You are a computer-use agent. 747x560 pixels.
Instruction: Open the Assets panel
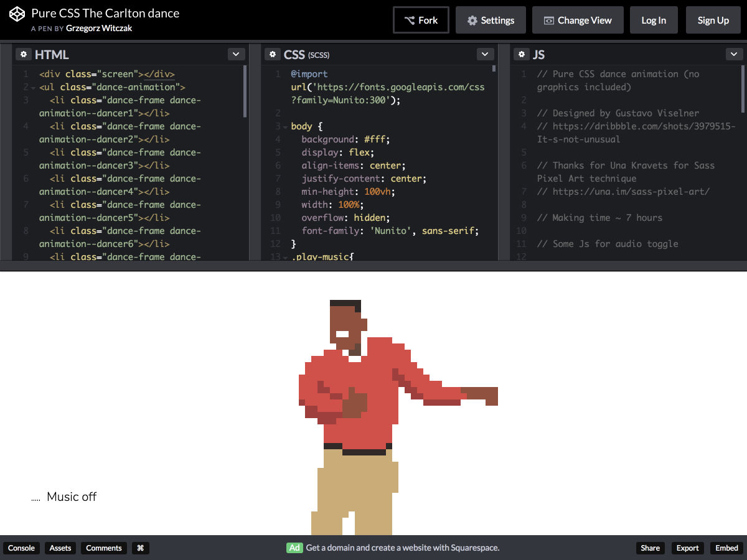click(x=60, y=548)
